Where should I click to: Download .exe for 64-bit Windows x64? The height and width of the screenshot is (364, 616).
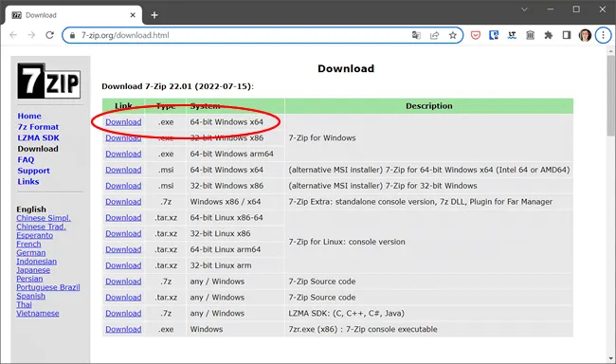(x=123, y=122)
